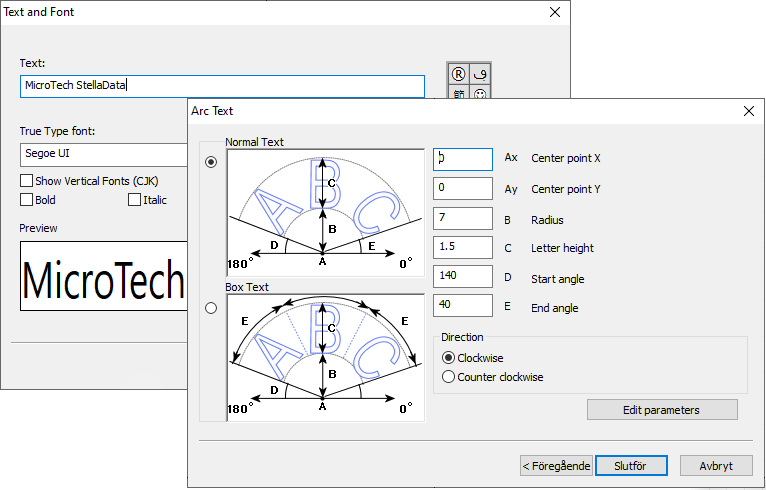Open the True Type font Segoe UI dropdown
The height and width of the screenshot is (490, 766).
[104, 154]
